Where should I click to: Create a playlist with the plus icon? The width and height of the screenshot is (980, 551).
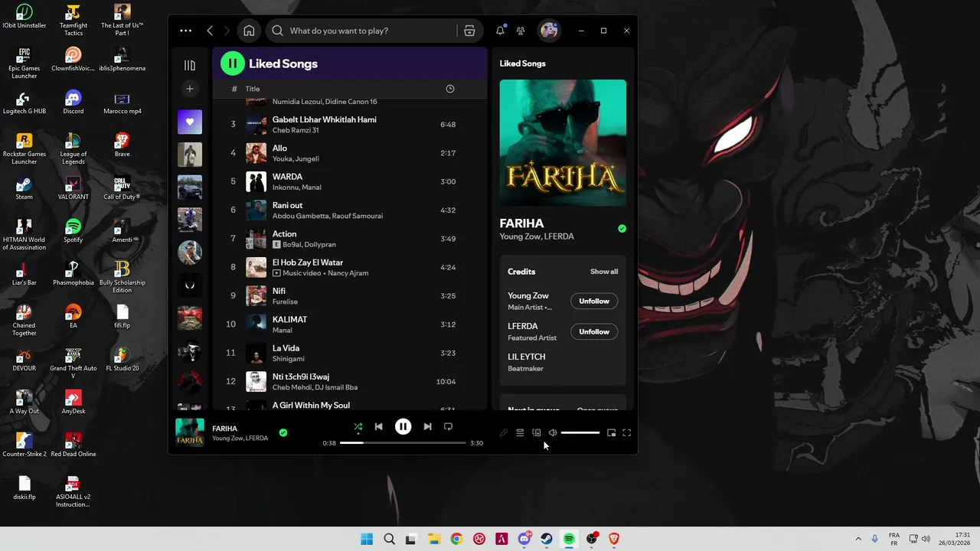click(190, 89)
